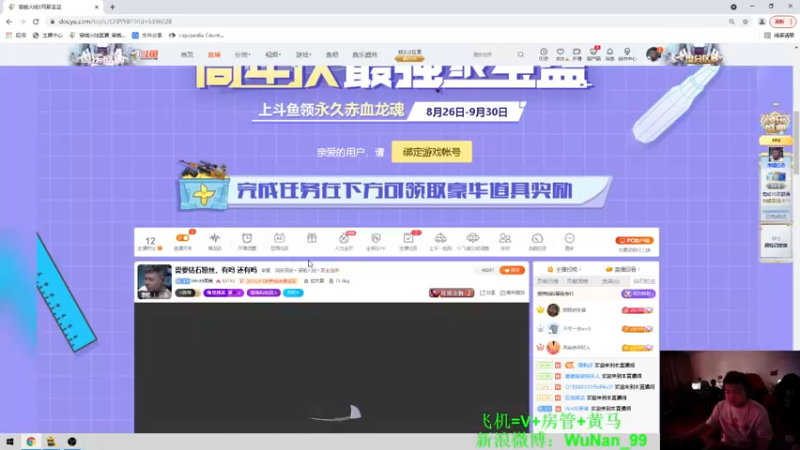Open the shield PK icon in toolbar
Viewport: 800px width, 450px height.
coord(376,238)
